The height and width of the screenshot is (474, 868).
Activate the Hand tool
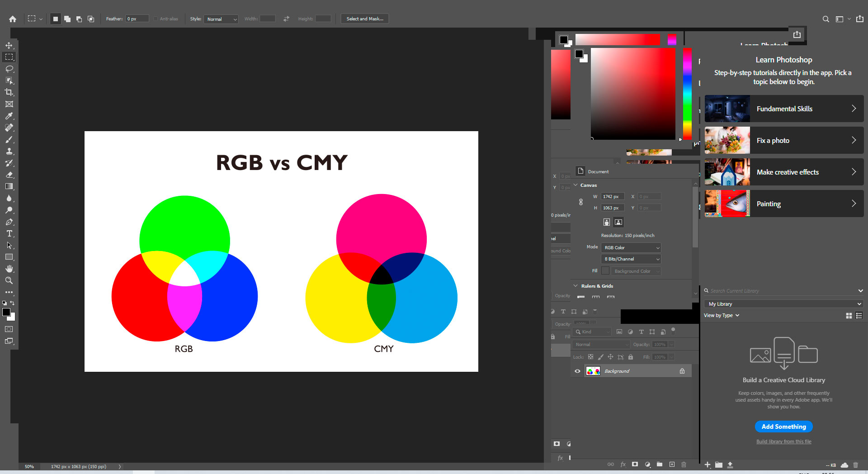coord(9,269)
